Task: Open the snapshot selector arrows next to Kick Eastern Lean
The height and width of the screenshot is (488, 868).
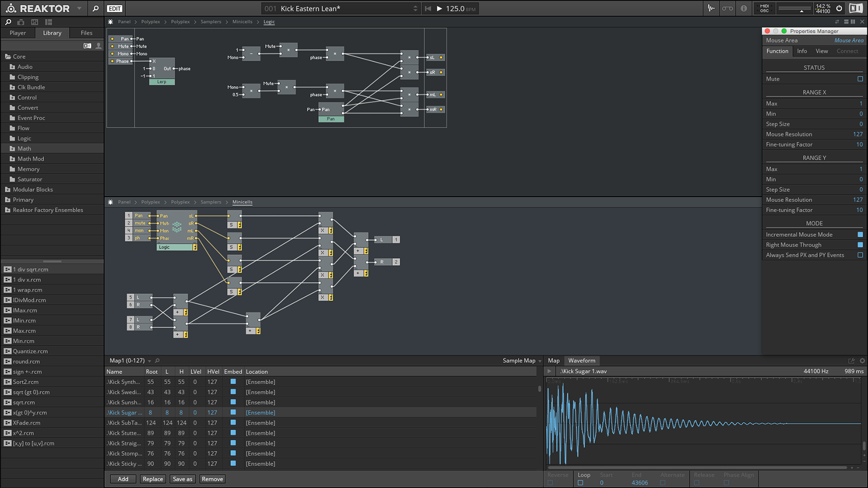Action: point(415,8)
